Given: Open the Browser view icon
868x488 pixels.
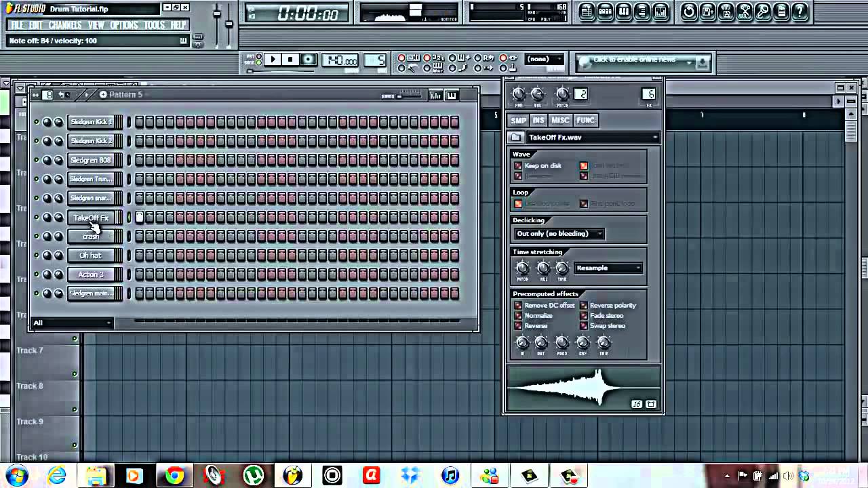Looking at the screenshot, I should pyautogui.click(x=642, y=11).
